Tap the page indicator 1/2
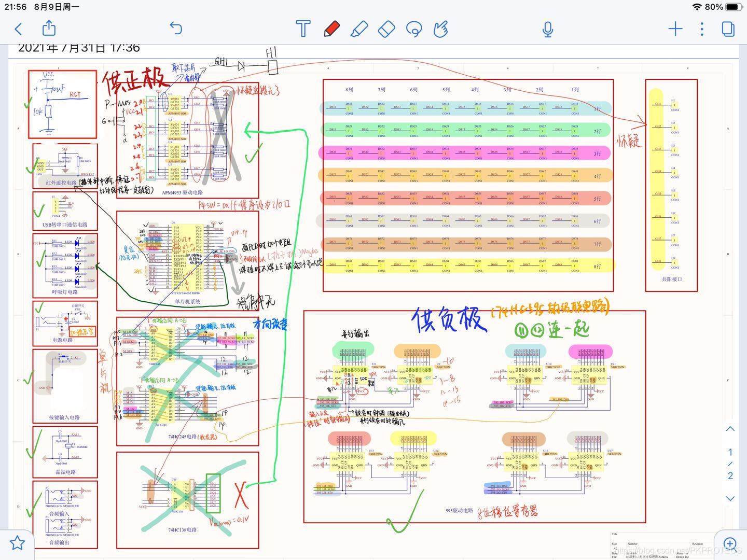The image size is (747, 560). click(730, 464)
